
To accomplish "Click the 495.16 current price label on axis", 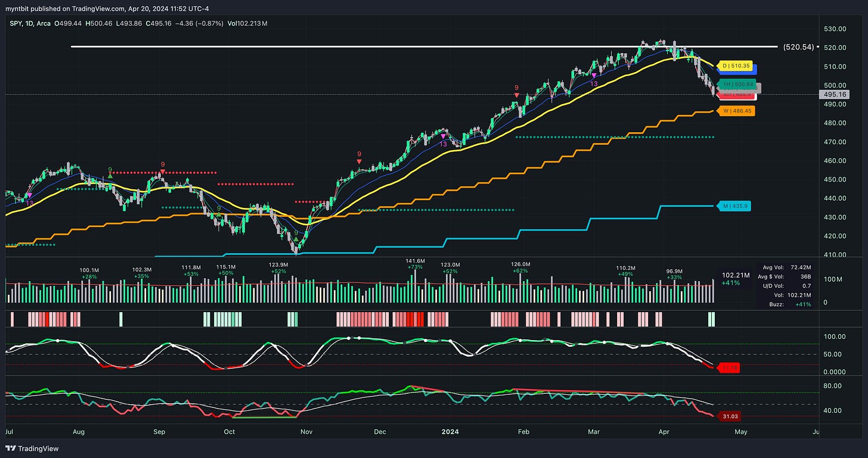I will tap(835, 94).
